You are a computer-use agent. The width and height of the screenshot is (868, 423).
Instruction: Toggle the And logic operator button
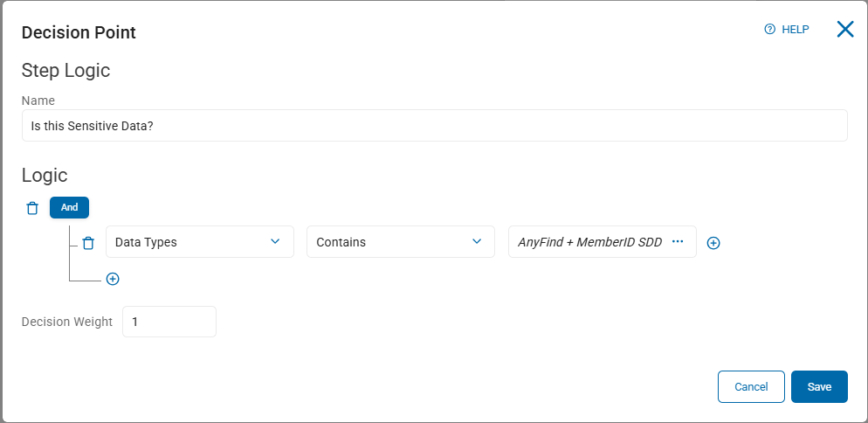coord(70,207)
